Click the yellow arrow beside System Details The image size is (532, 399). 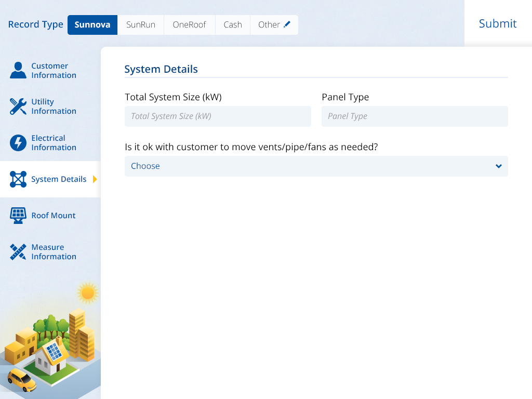click(x=95, y=179)
